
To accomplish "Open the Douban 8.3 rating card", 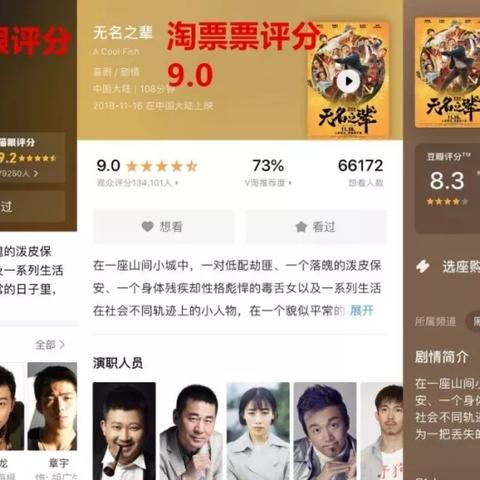I will (447, 188).
